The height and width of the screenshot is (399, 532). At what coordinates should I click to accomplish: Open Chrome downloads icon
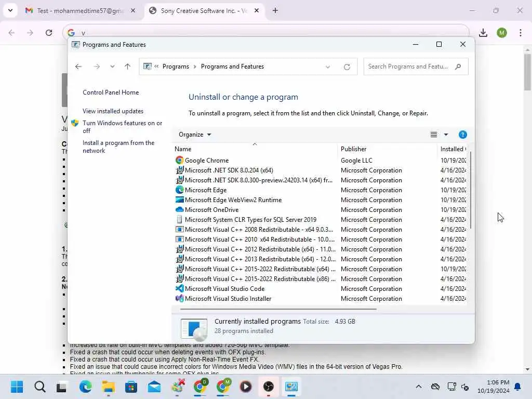(x=483, y=33)
